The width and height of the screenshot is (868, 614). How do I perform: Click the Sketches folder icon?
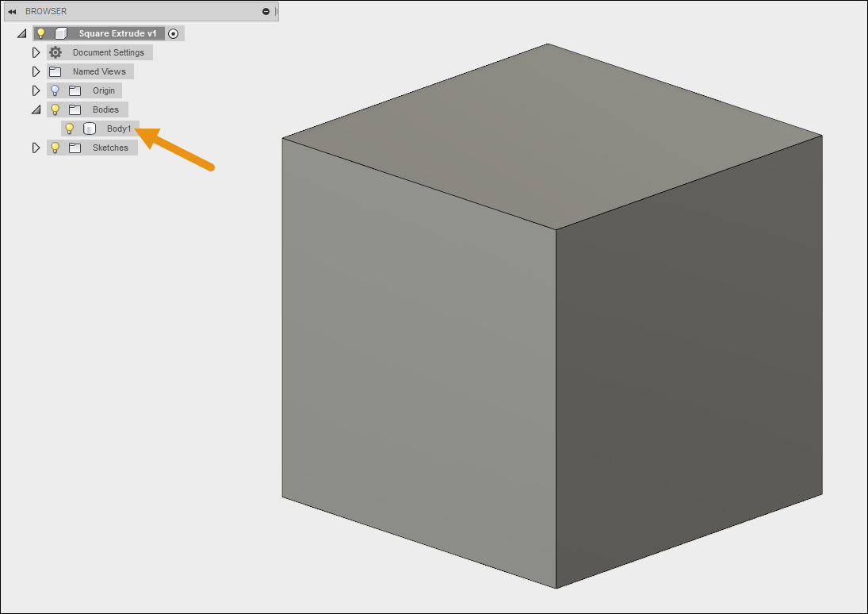click(x=75, y=148)
